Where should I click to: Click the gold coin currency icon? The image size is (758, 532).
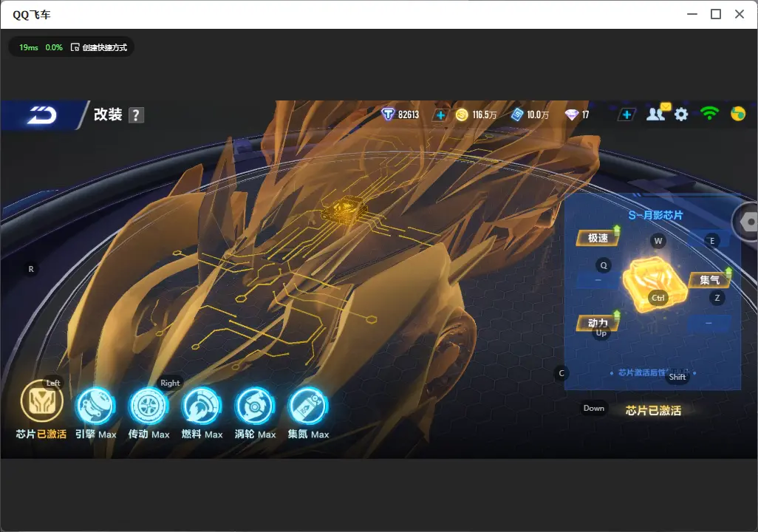[462, 115]
